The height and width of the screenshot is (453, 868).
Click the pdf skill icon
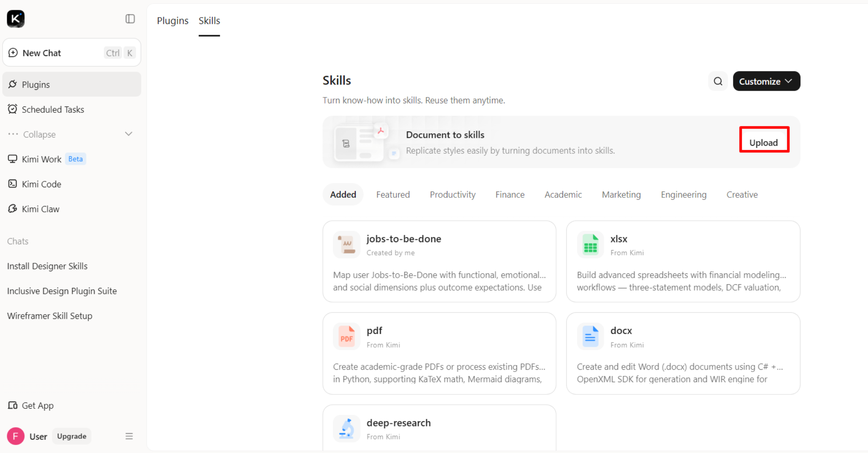[x=346, y=336]
